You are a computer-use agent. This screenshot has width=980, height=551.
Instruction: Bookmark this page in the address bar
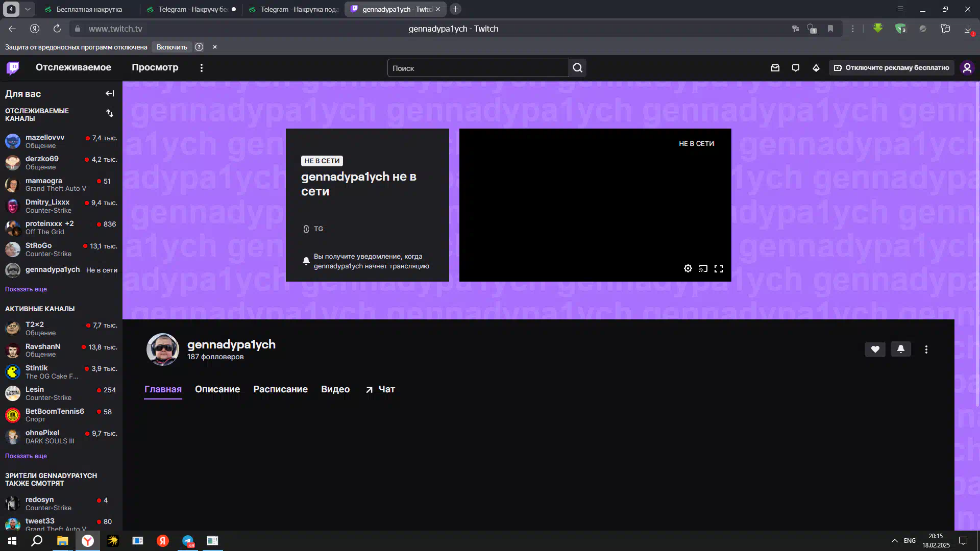830,29
